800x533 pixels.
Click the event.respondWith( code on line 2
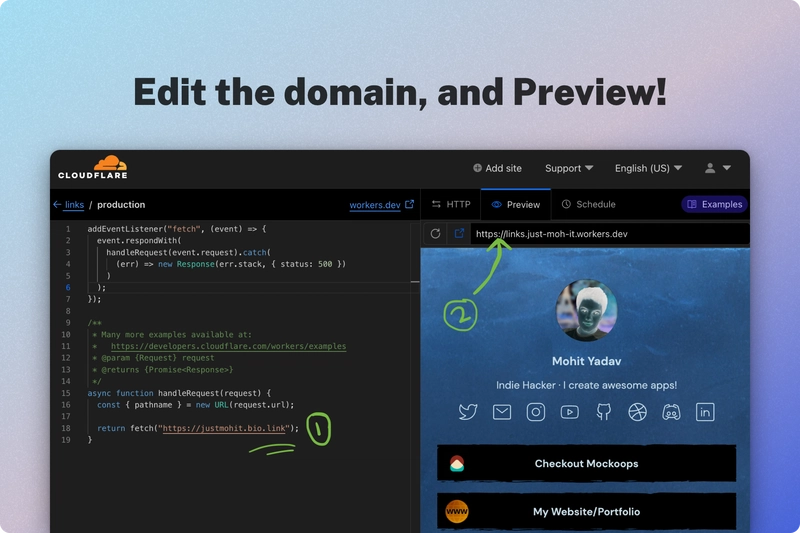(139, 241)
